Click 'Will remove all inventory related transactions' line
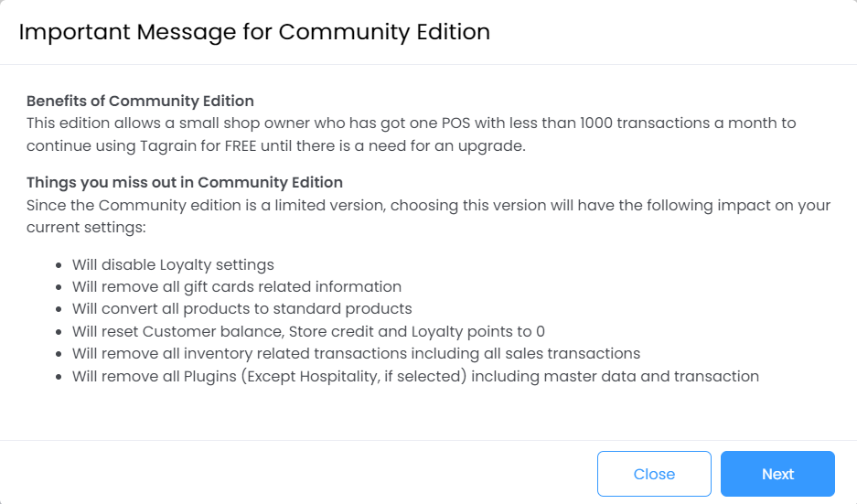 point(356,353)
